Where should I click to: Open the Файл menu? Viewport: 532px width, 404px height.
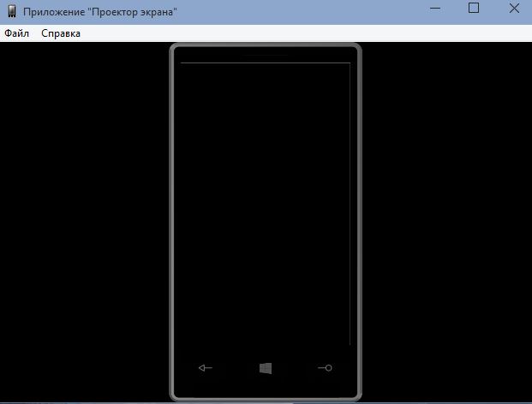(x=16, y=33)
